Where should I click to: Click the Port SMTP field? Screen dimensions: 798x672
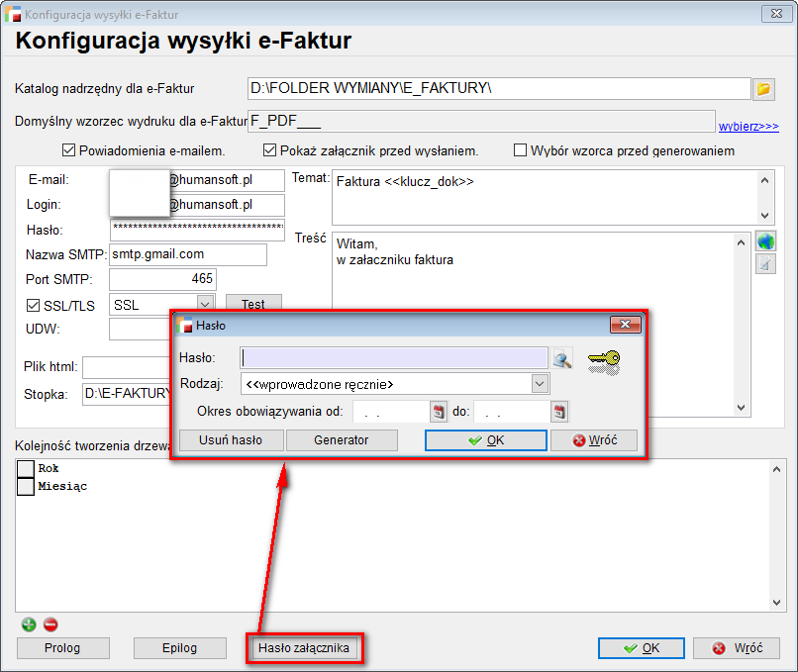pyautogui.click(x=162, y=279)
